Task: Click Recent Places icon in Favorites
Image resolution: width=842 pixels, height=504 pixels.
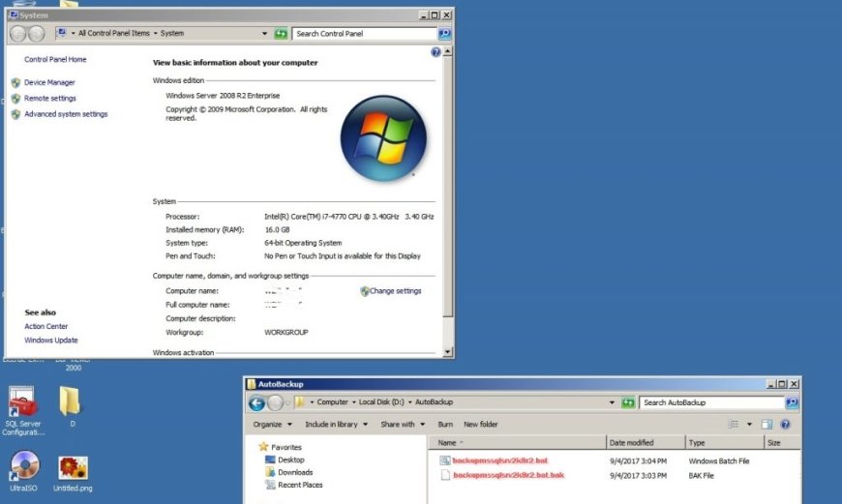Action: pyautogui.click(x=270, y=485)
